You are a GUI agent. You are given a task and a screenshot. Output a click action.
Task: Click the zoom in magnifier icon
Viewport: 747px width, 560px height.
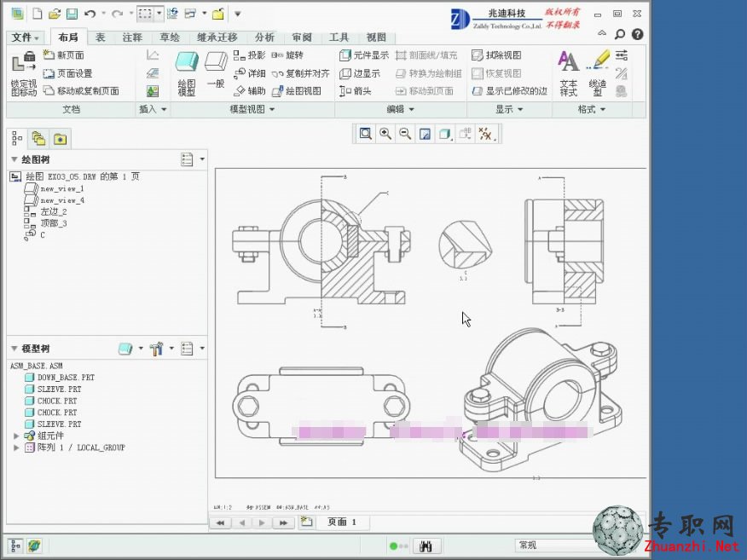(385, 134)
